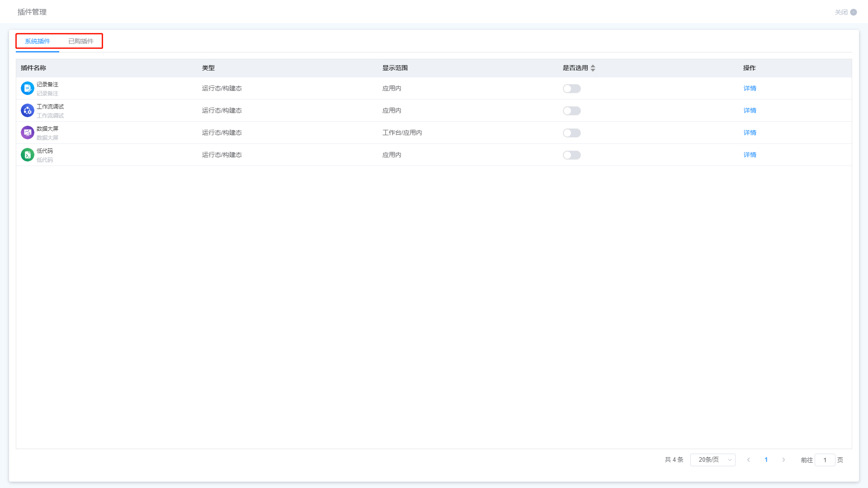Click the 低代码 plugin name text
This screenshot has width=868, height=488.
click(45, 151)
